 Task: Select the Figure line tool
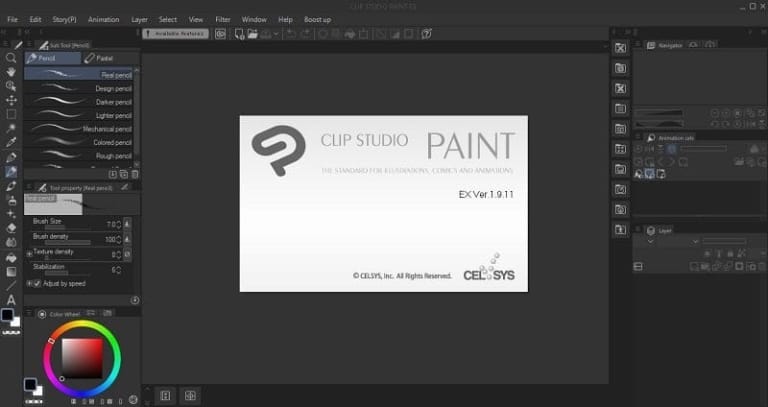(x=11, y=286)
